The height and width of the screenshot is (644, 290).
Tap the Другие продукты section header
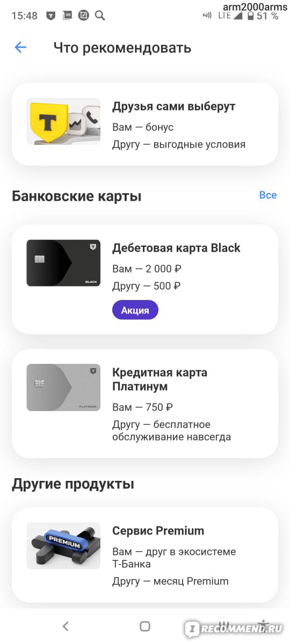[73, 484]
